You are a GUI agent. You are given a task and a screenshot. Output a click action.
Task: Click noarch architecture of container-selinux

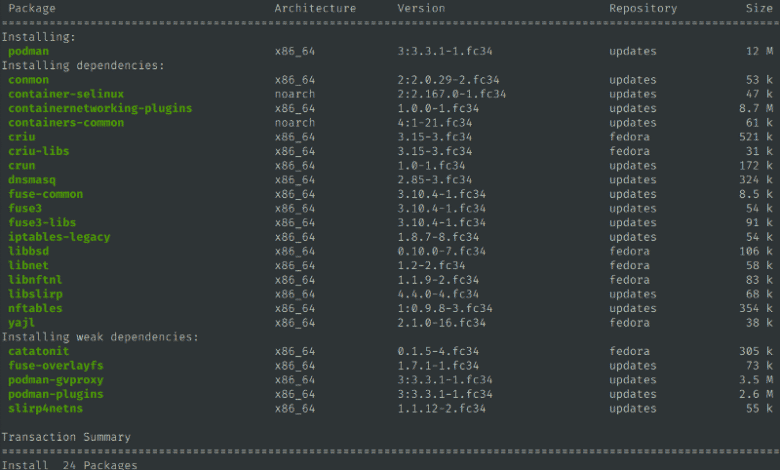(295, 94)
